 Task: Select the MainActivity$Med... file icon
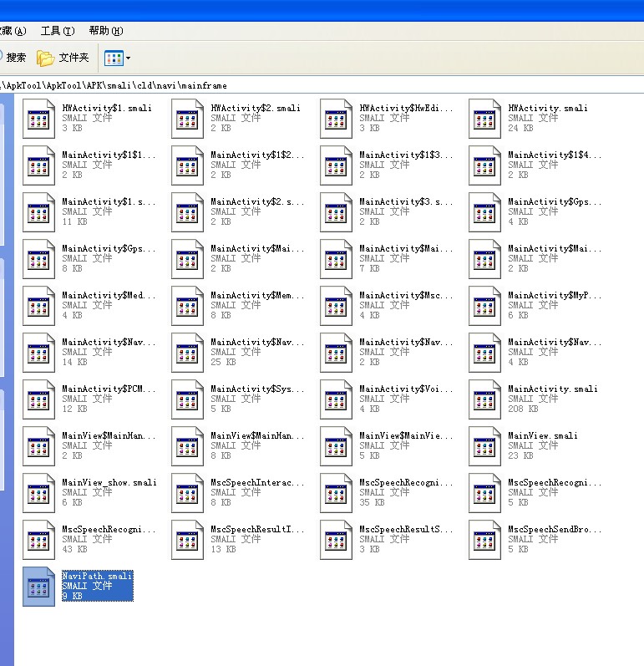point(38,306)
